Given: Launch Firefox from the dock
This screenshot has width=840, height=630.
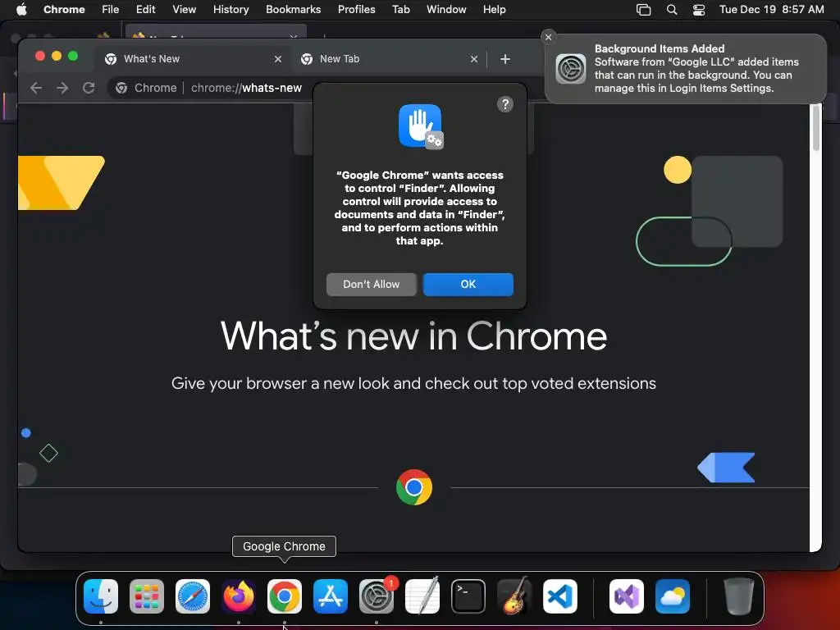Looking at the screenshot, I should 239,596.
